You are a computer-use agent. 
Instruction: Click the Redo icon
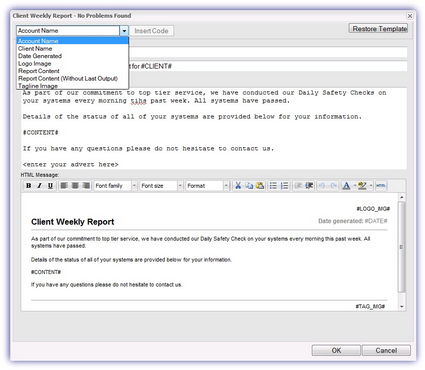tap(333, 186)
